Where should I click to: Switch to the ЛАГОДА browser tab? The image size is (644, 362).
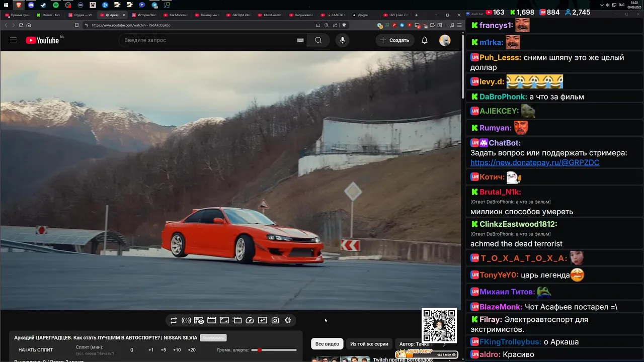(x=238, y=15)
